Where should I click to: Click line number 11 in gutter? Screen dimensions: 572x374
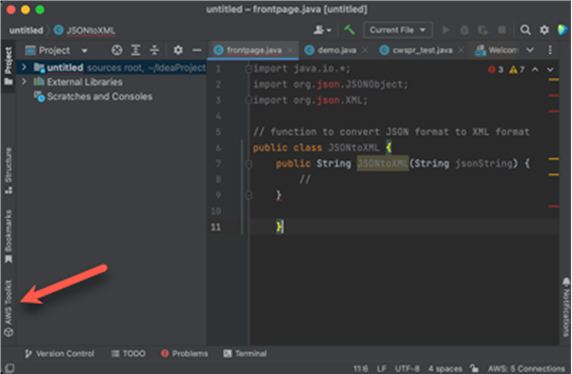(x=216, y=227)
